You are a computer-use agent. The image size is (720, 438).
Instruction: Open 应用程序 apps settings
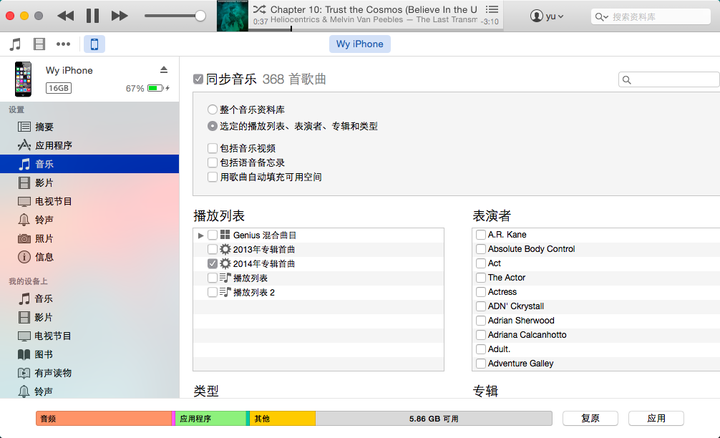click(x=90, y=146)
